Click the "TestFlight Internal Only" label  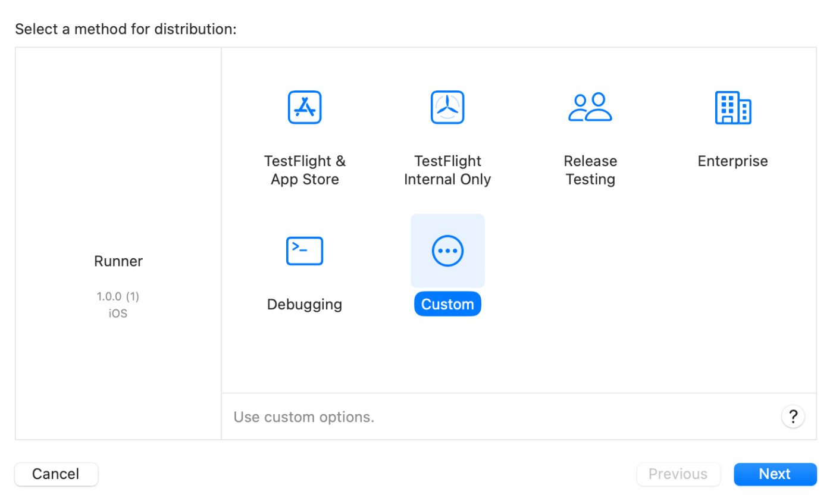447,170
